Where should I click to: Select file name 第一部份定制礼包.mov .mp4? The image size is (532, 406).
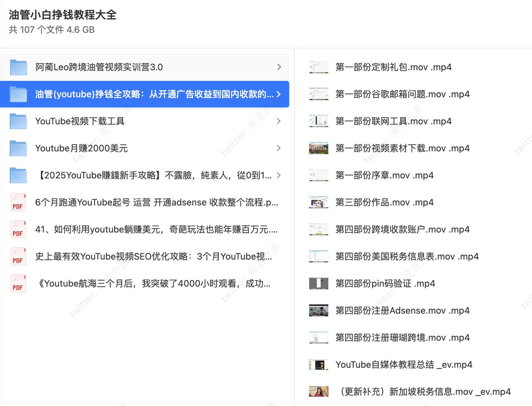(x=394, y=67)
